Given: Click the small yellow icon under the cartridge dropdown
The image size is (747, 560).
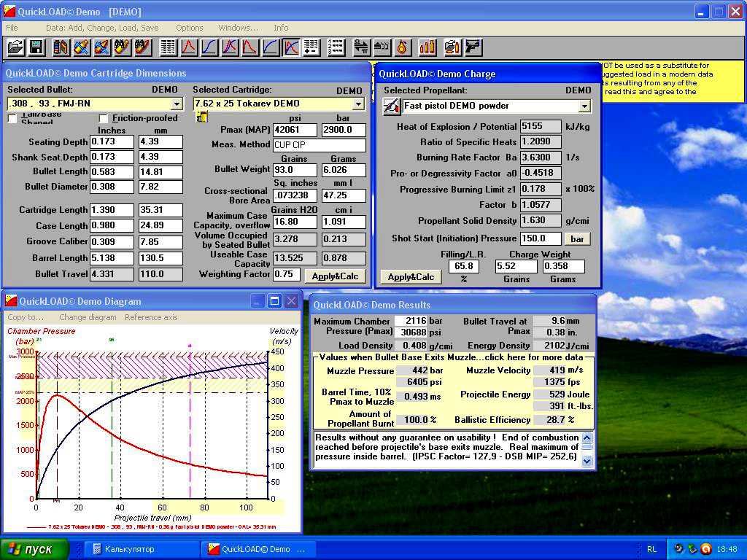Looking at the screenshot, I should [202, 117].
